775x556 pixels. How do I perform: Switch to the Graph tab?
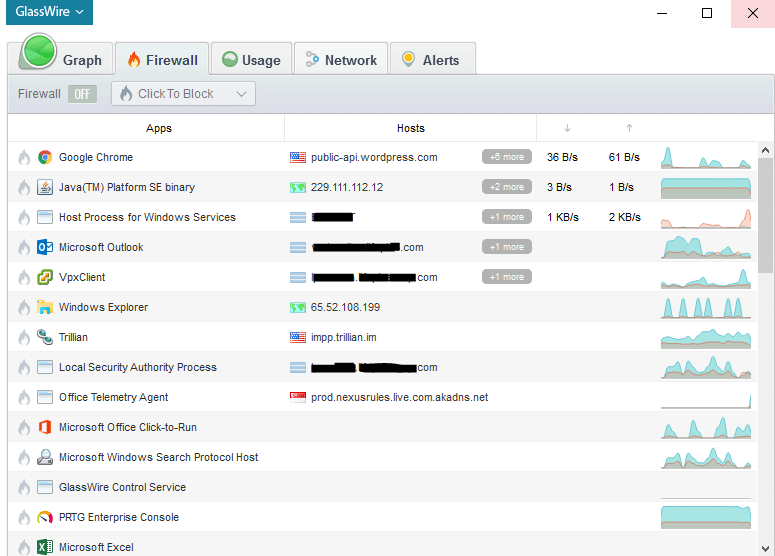coord(61,59)
